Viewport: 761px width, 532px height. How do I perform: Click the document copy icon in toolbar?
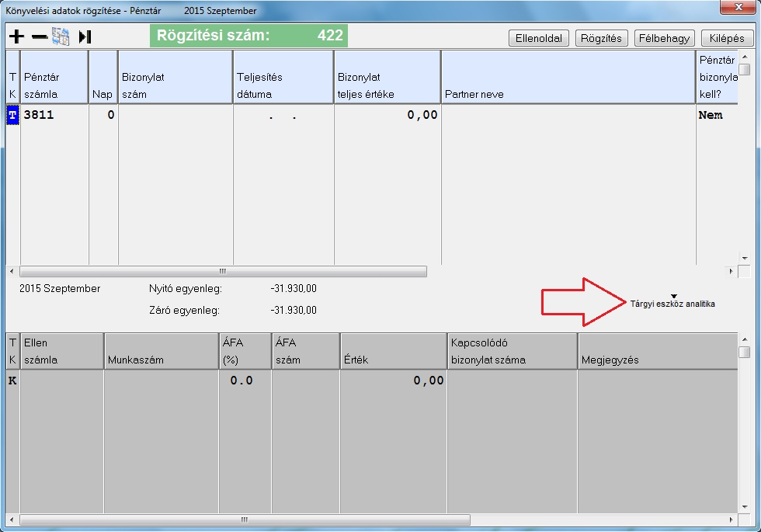[x=61, y=37]
